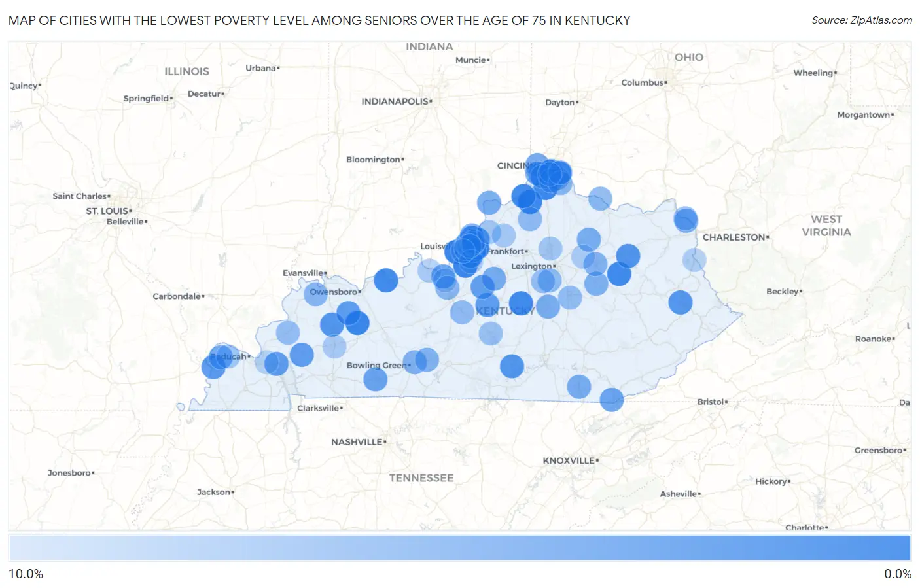920x588 pixels.
Task: Click the Decatur city label
Action: point(205,94)
